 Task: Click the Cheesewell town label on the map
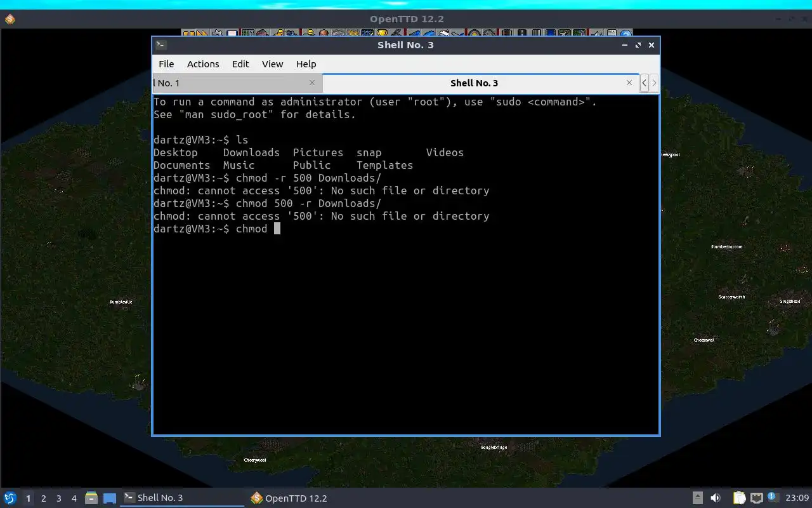point(704,340)
